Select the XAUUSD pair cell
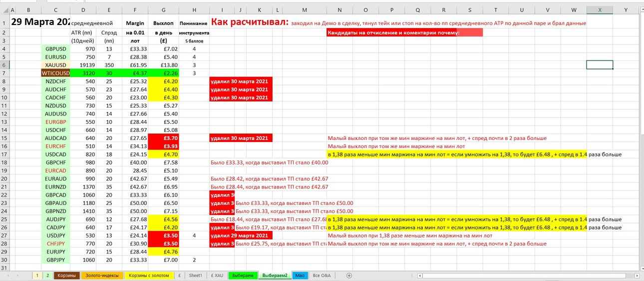The height and width of the screenshot is (281, 644). coord(56,65)
